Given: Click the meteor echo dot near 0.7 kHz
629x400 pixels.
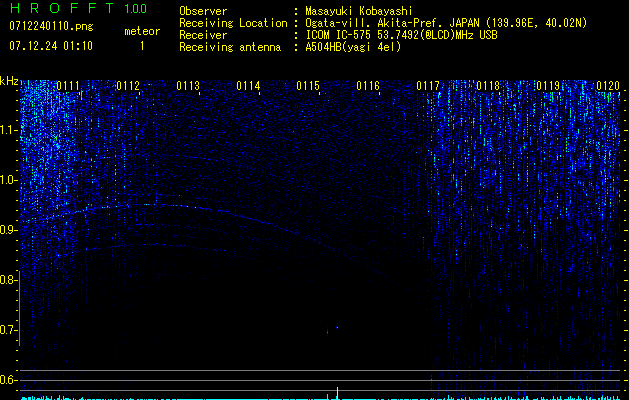Looking at the screenshot, I should pos(337,327).
